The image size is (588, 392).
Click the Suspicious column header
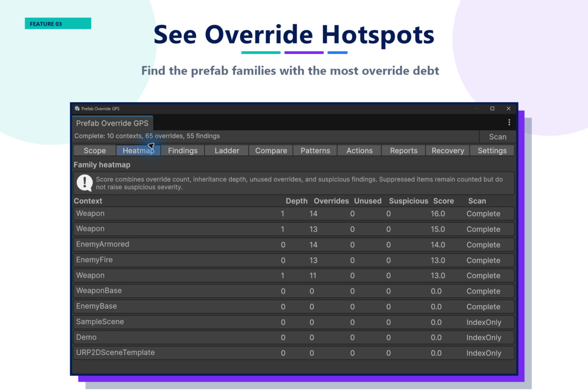tap(409, 201)
